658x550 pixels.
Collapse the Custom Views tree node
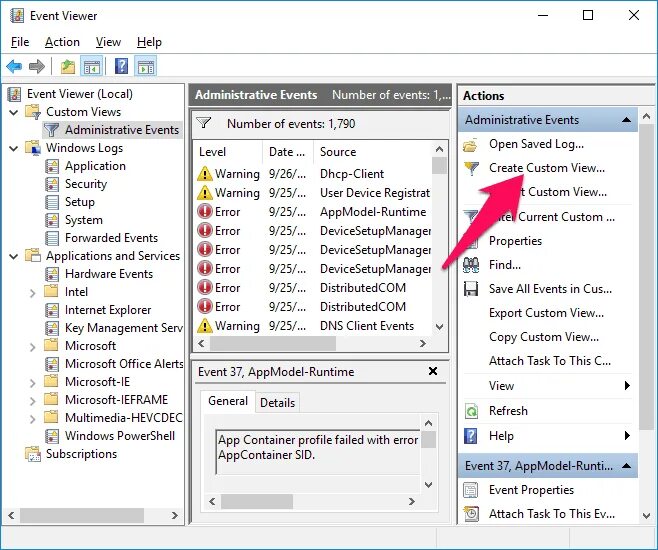pyautogui.click(x=14, y=112)
